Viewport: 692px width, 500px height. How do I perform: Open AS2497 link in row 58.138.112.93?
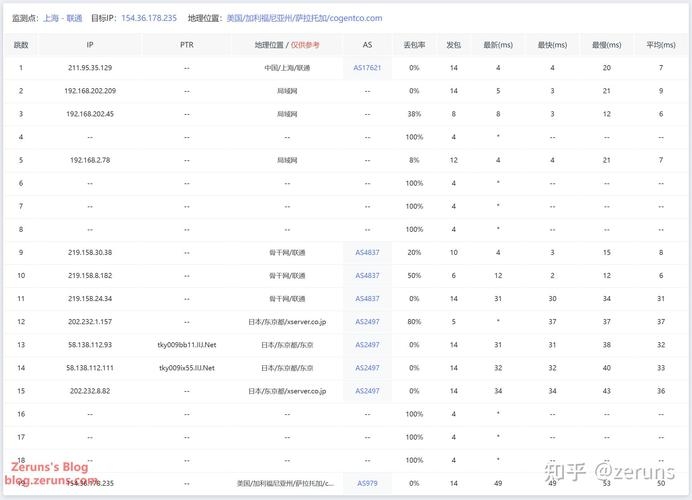(x=367, y=345)
